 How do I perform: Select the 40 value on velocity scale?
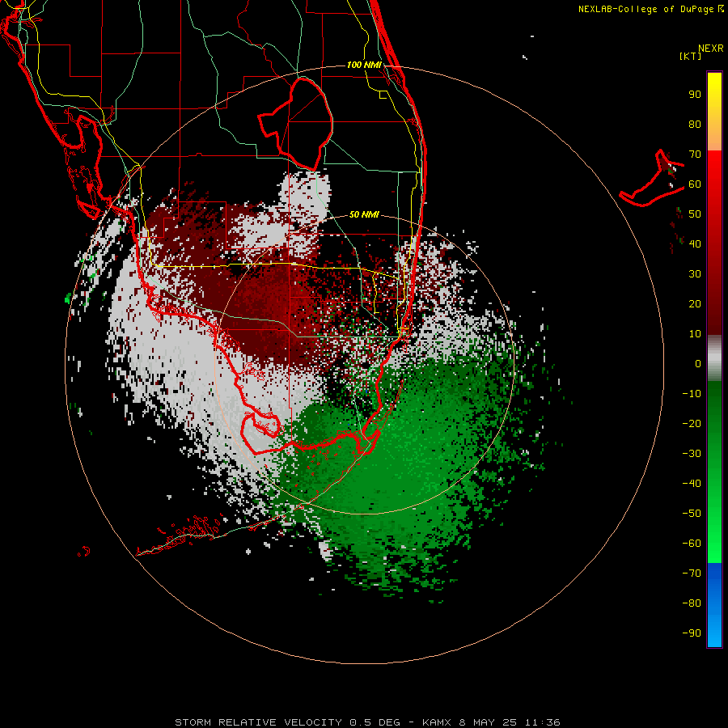pyautogui.click(x=695, y=244)
